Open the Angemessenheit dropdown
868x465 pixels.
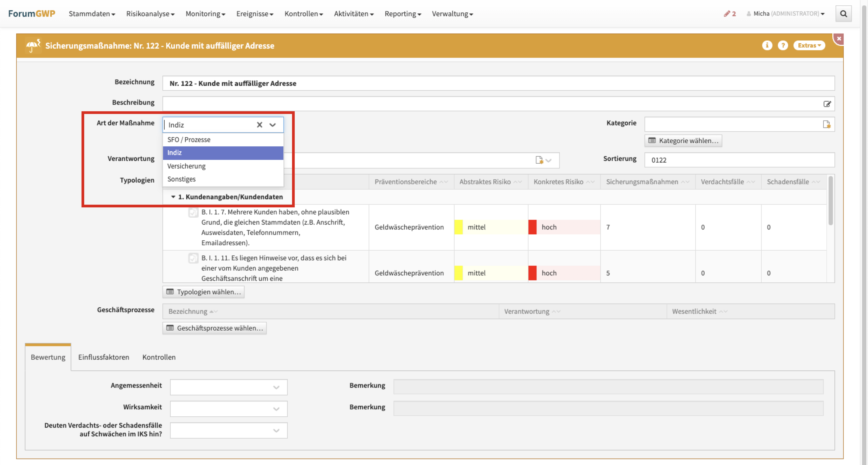pos(228,387)
